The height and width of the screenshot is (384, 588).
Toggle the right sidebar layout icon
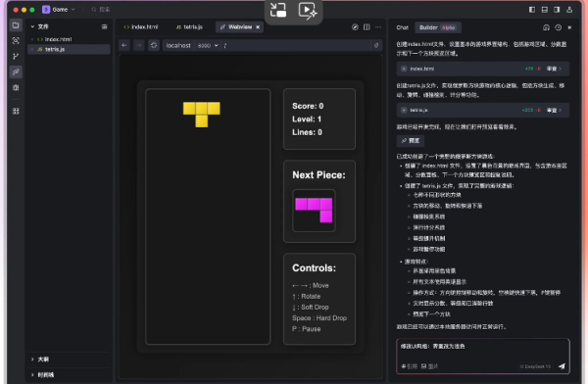coord(557,10)
